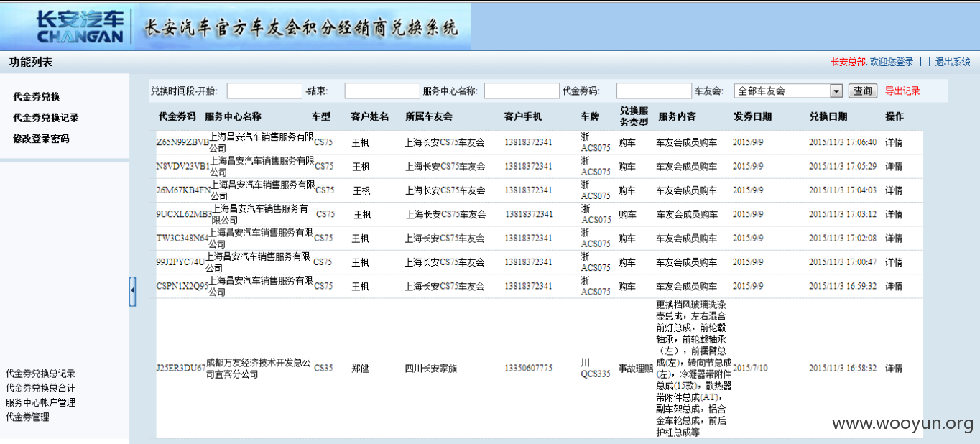The image size is (980, 444).
Task: Select voucher code 9UCXL62MB3
Action: coord(184,214)
